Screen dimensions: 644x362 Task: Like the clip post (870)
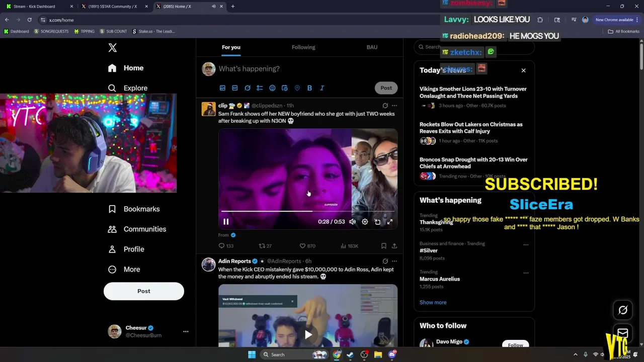click(x=307, y=246)
